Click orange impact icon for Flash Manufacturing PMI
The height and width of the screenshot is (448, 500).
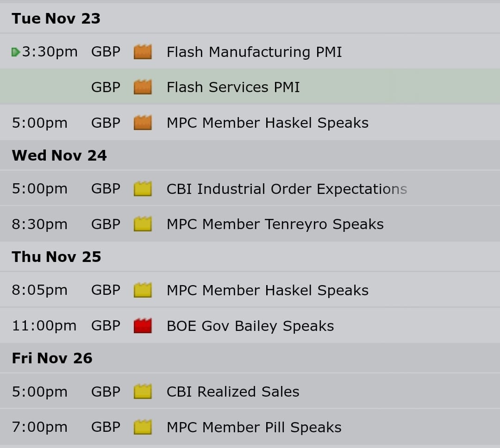point(143,52)
